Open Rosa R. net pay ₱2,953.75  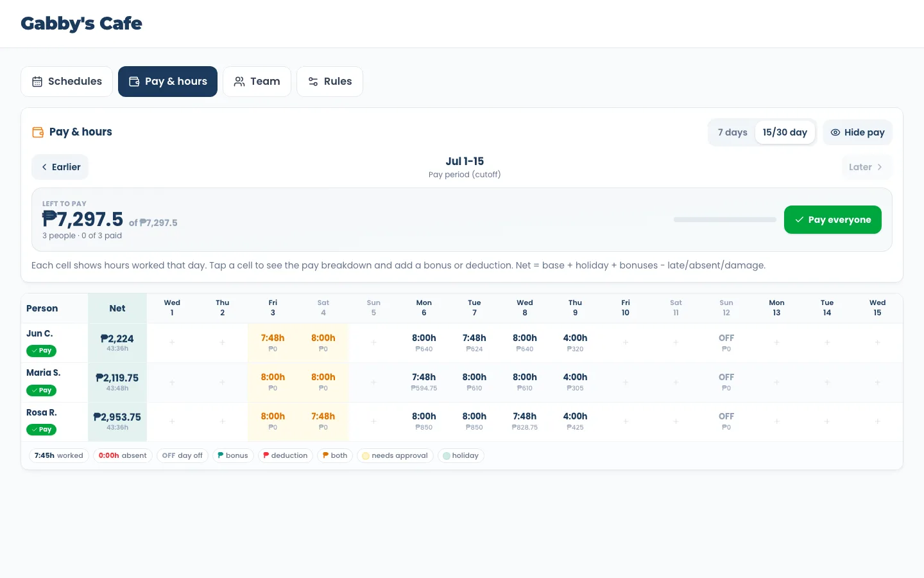(x=117, y=421)
